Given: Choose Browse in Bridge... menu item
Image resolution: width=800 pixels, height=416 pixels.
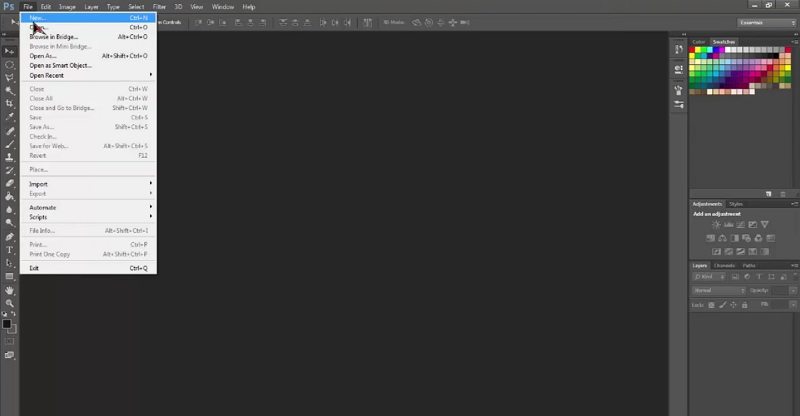Looking at the screenshot, I should point(88,37).
